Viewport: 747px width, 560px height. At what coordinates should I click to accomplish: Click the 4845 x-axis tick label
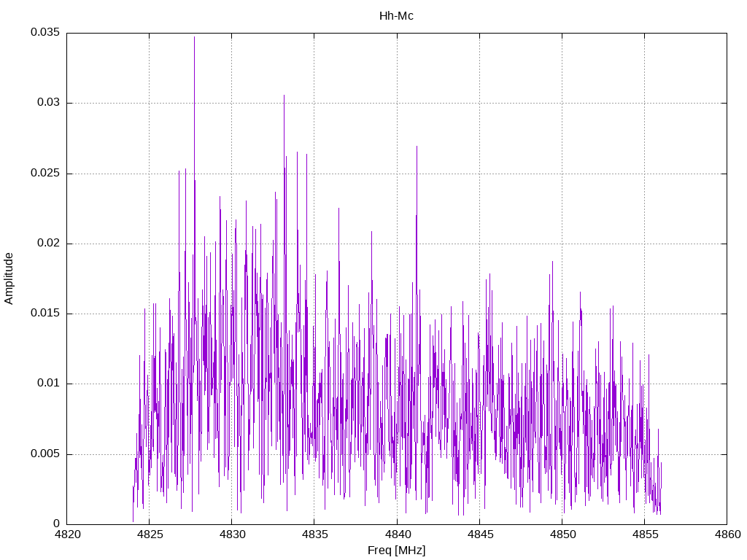(x=480, y=534)
